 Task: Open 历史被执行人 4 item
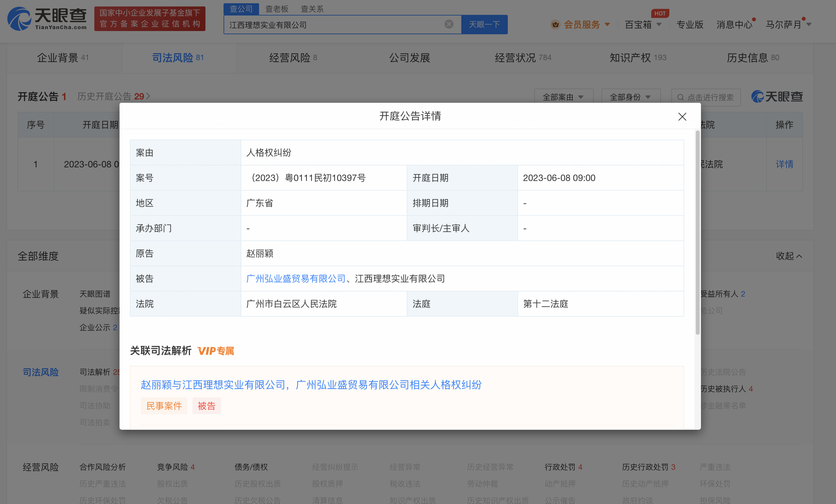pos(727,389)
